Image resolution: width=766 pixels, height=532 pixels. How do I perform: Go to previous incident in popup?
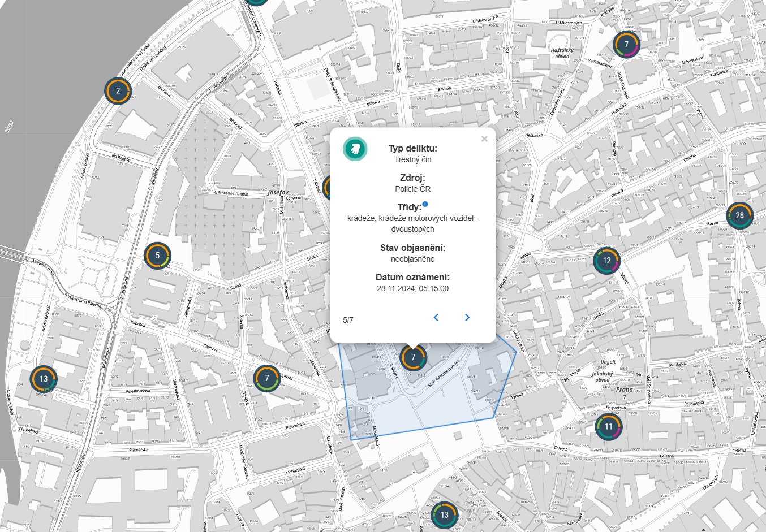436,318
